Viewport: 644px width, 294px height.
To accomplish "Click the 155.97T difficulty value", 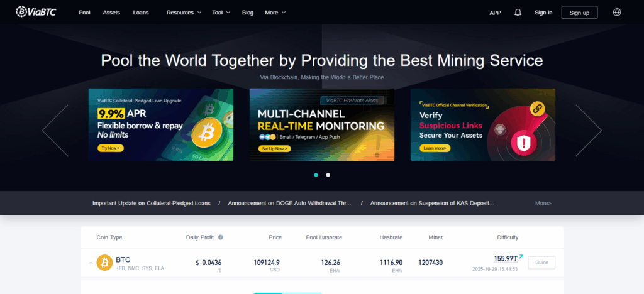I will [505, 259].
